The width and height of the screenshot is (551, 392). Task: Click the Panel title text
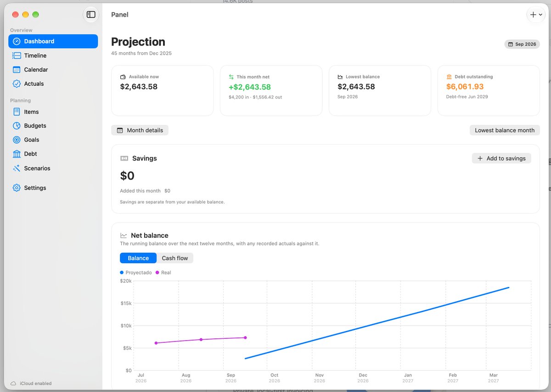(120, 15)
